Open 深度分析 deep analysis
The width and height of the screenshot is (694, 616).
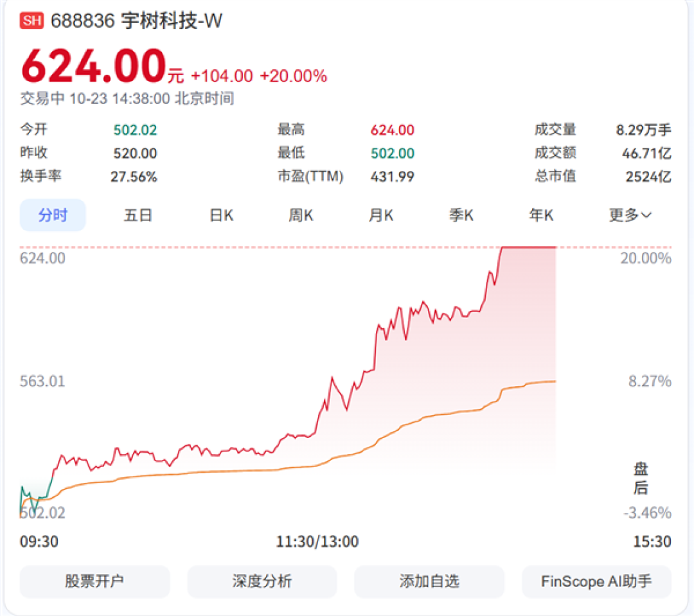(x=262, y=581)
